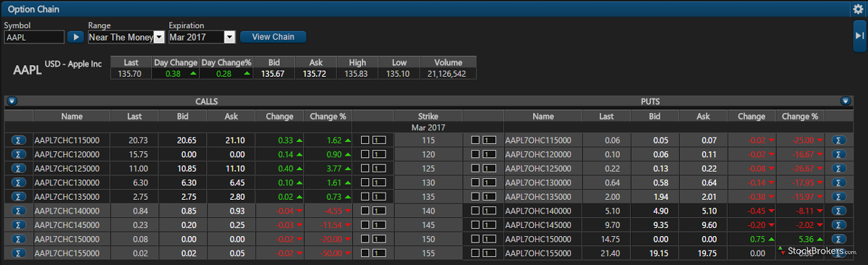The image size is (868, 265).
Task: Click call bid 20.65 for strike 115
Action: pos(187,140)
